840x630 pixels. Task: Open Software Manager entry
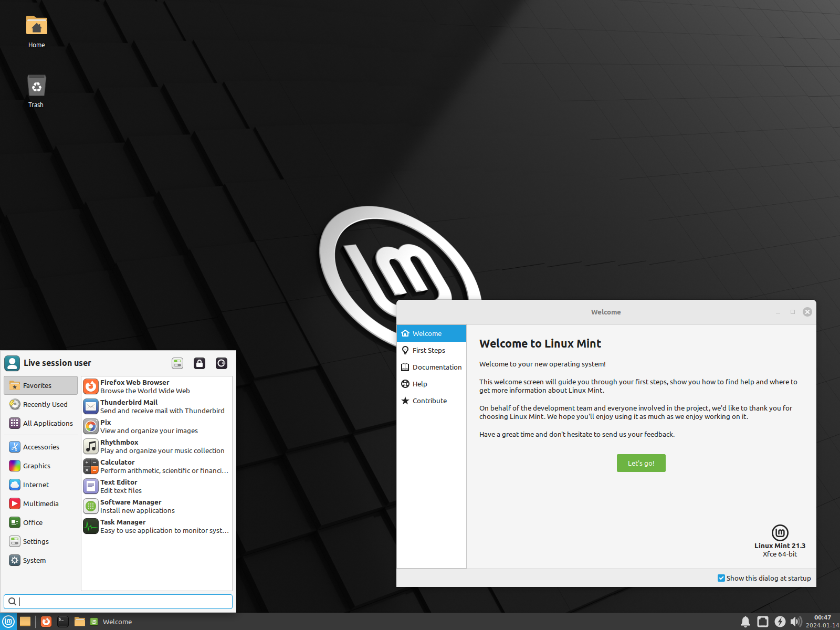pos(156,506)
